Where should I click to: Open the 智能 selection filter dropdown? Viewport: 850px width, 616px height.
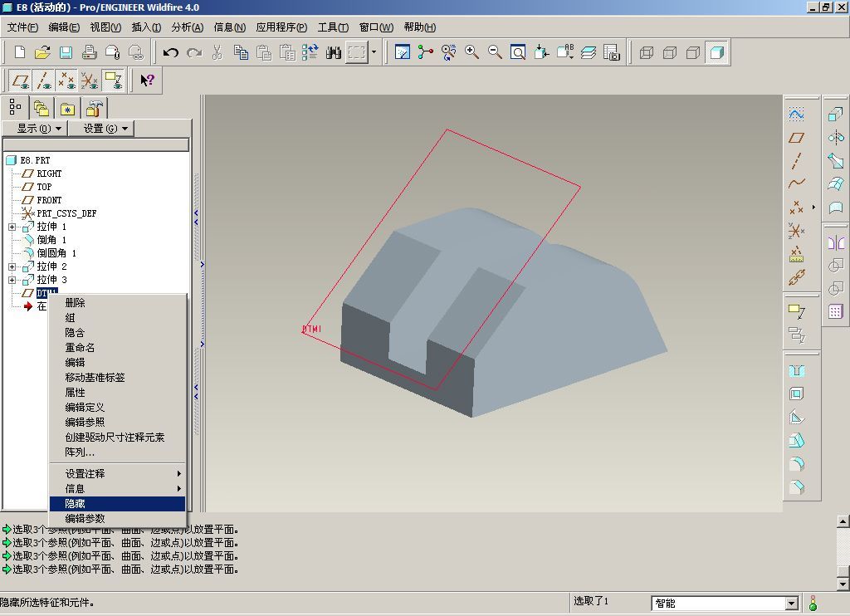point(791,603)
